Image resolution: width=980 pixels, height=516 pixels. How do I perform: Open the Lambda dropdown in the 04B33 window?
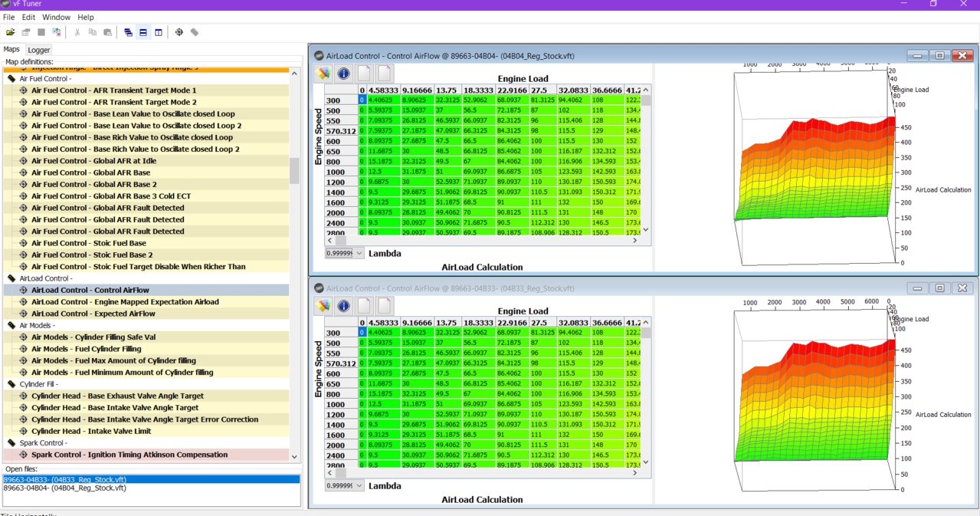point(345,486)
